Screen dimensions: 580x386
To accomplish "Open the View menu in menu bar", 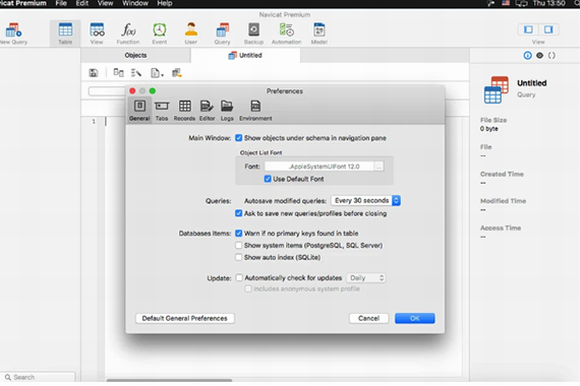I will (x=105, y=3).
